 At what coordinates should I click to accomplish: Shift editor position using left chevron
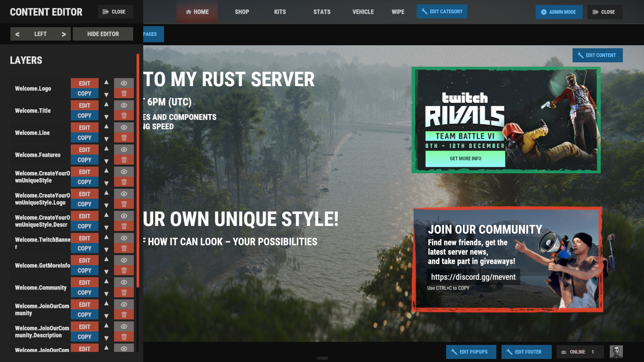(17, 34)
